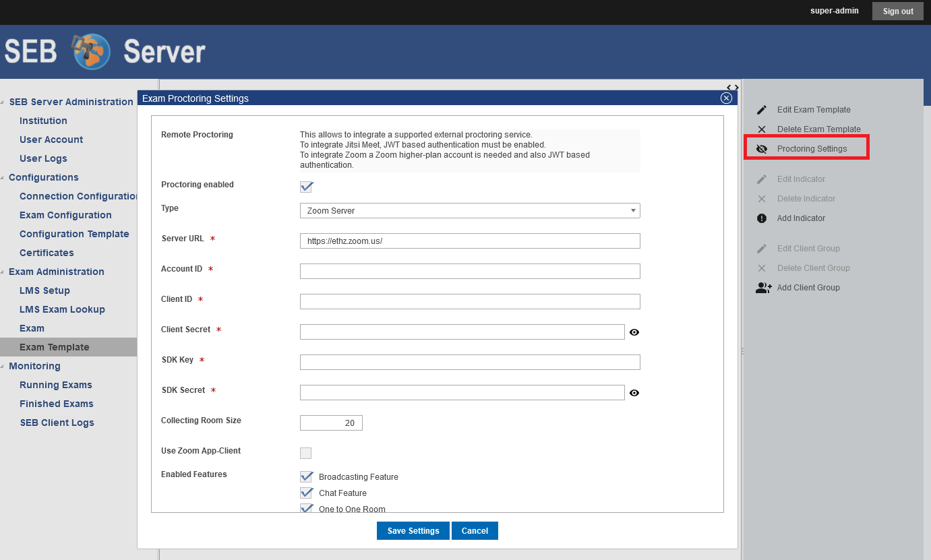The width and height of the screenshot is (931, 560).
Task: Click the Add Indicator exclamation icon
Action: [762, 218]
